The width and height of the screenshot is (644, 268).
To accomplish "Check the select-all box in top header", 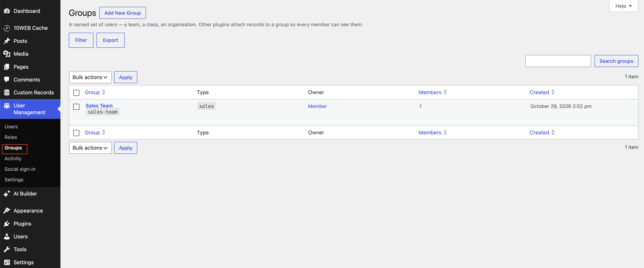I will pyautogui.click(x=76, y=93).
